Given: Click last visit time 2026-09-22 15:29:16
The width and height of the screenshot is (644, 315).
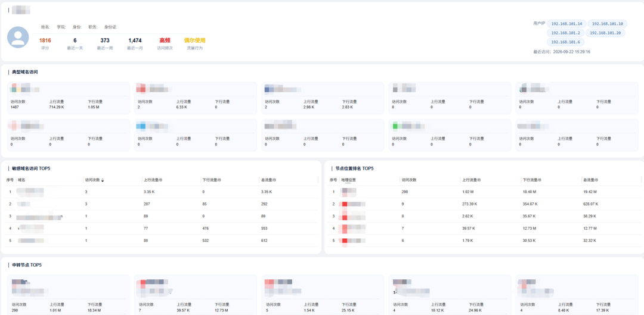Looking at the screenshot, I should point(571,52).
